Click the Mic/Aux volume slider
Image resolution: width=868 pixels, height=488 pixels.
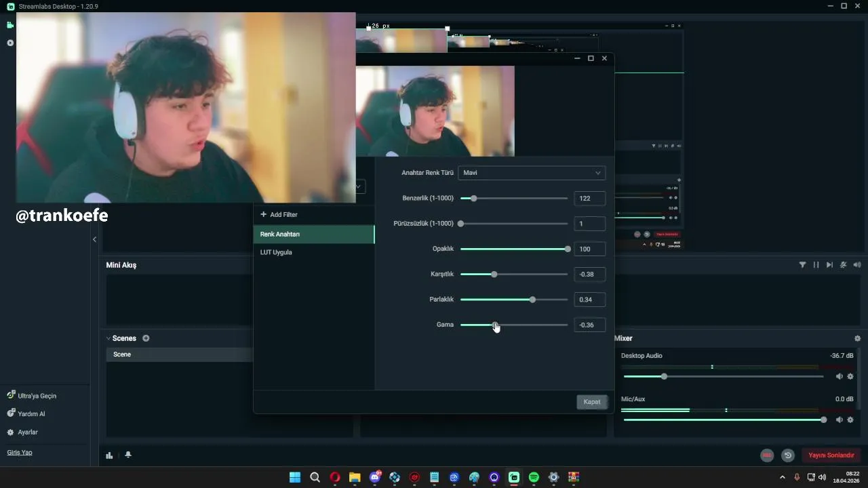point(724,420)
